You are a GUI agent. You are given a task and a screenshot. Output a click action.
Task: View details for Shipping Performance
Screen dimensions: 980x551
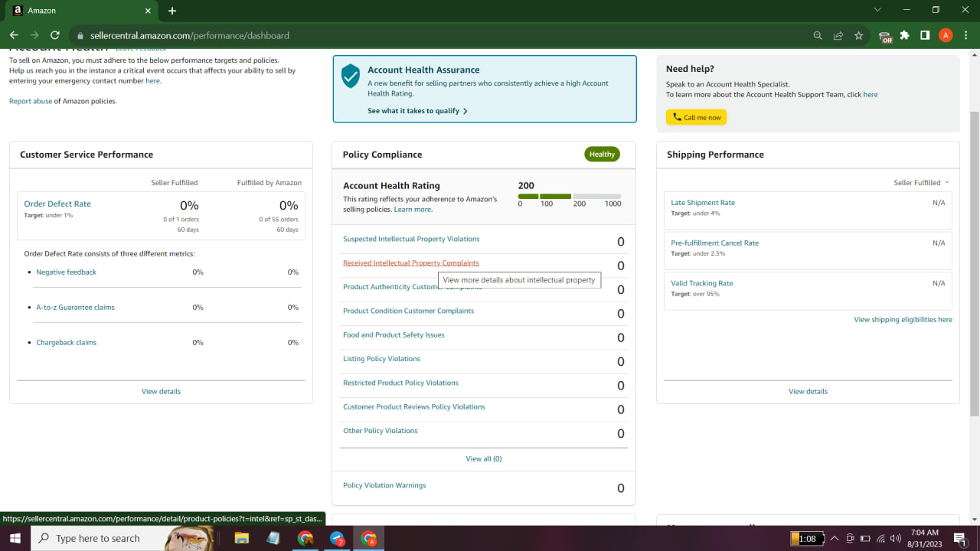[x=808, y=391]
